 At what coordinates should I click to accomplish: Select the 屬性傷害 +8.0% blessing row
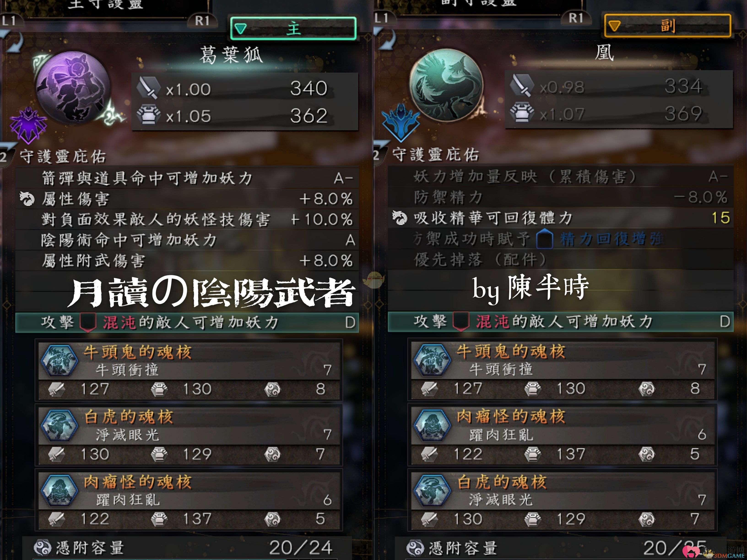[x=187, y=199]
